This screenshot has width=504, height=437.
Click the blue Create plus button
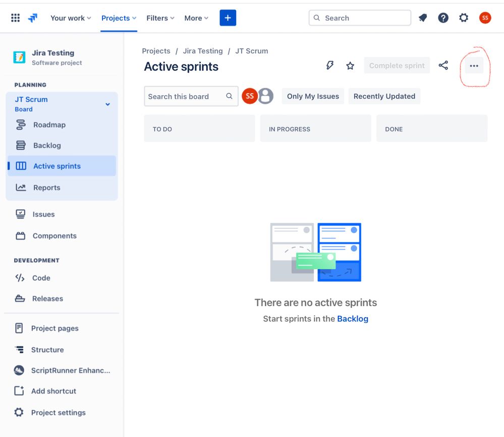(x=228, y=18)
